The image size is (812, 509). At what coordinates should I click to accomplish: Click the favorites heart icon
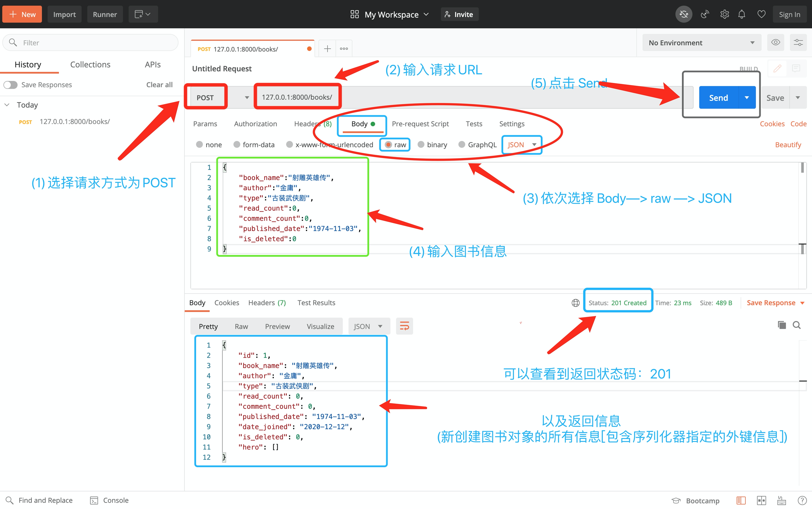point(761,14)
